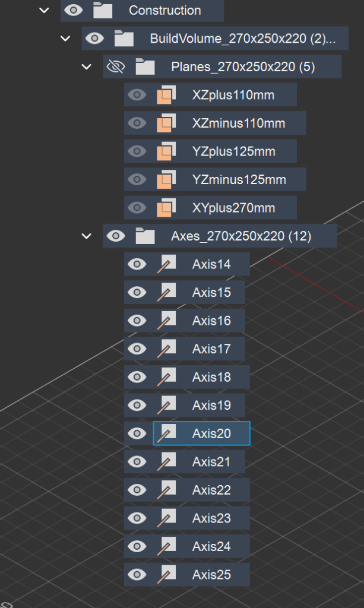
Task: Collapse the Axes_270x250x220 folder
Action: point(87,236)
